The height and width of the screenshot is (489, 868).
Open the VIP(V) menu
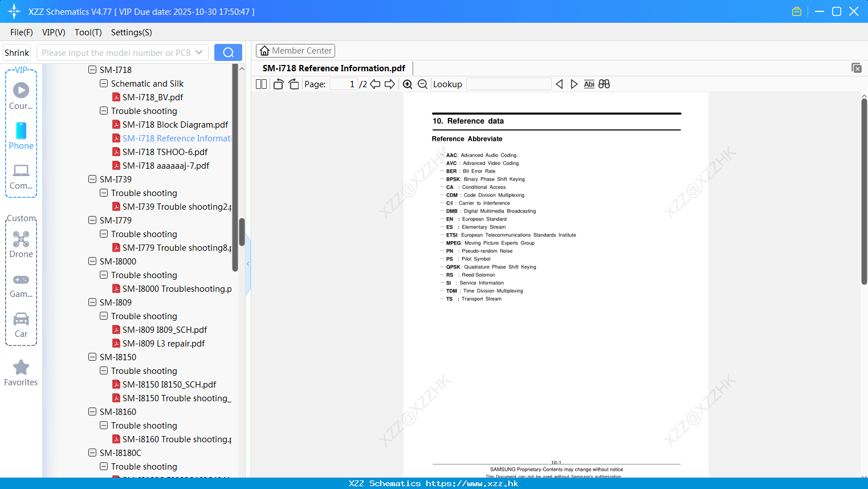tap(54, 32)
